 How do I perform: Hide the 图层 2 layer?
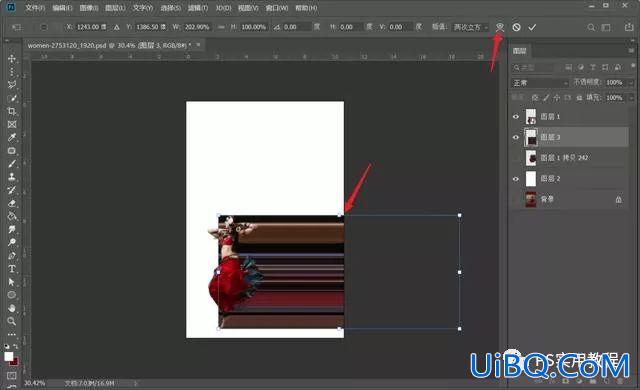pos(516,179)
